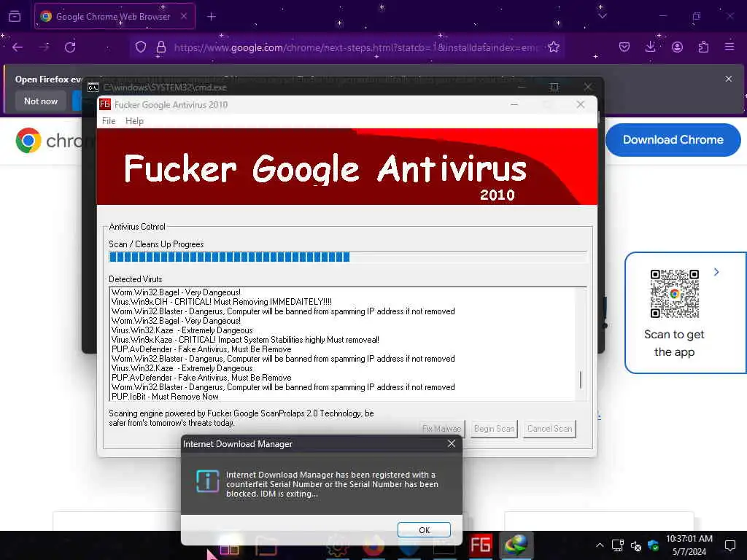747x560 pixels.
Task: Click Download Chrome button on webpage
Action: coord(673,139)
